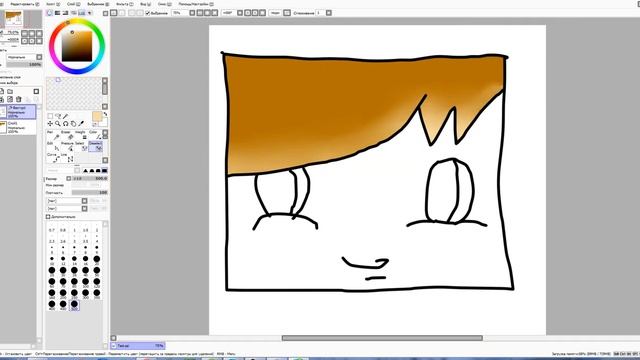Choose the Curve vector tool
The width and height of the screenshot is (640, 360).
[53, 158]
